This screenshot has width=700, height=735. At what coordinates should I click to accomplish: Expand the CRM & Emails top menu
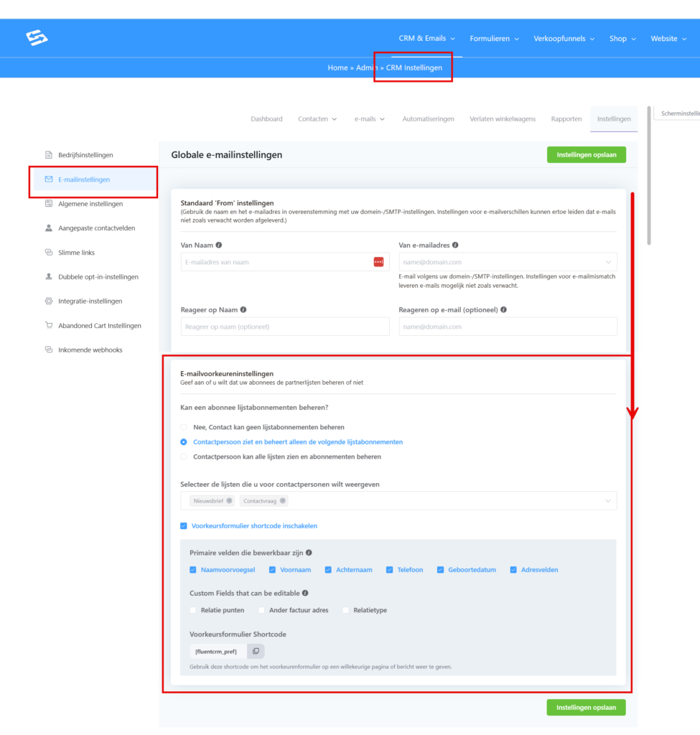point(426,39)
